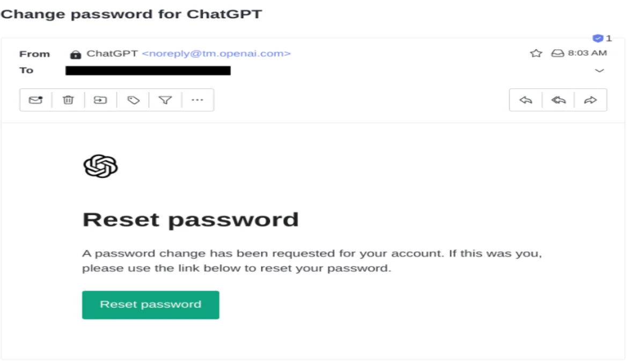Click the 8:03 AM timestamp
Image resolution: width=644 pixels, height=362 pixels.
coord(588,53)
